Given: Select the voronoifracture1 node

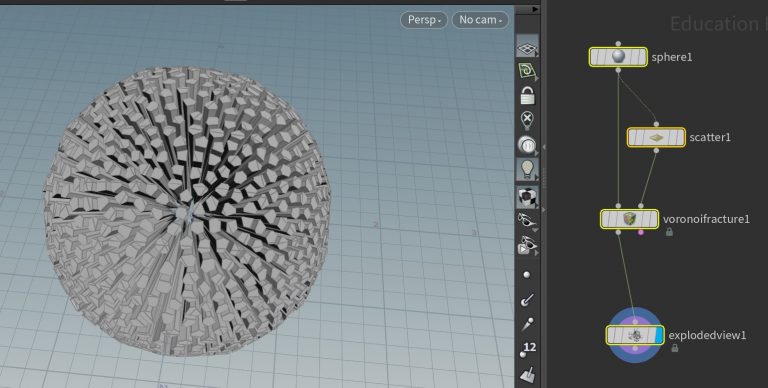Looking at the screenshot, I should tap(629, 219).
